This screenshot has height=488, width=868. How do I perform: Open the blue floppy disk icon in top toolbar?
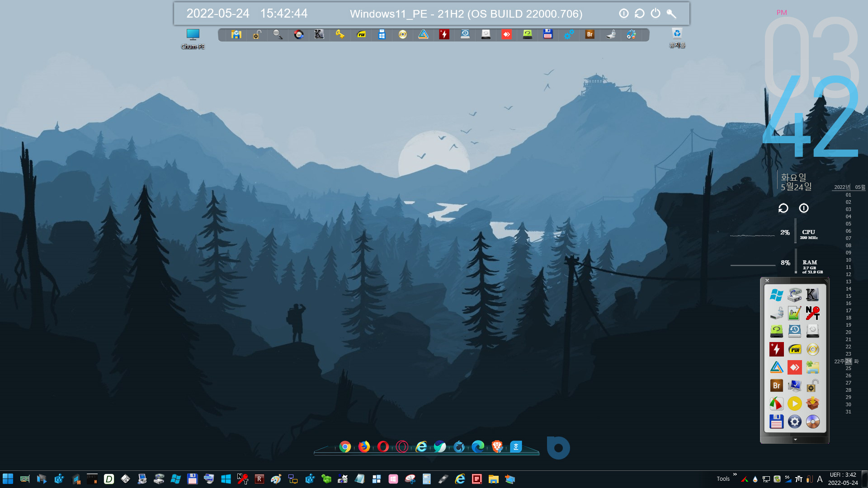[x=548, y=34]
